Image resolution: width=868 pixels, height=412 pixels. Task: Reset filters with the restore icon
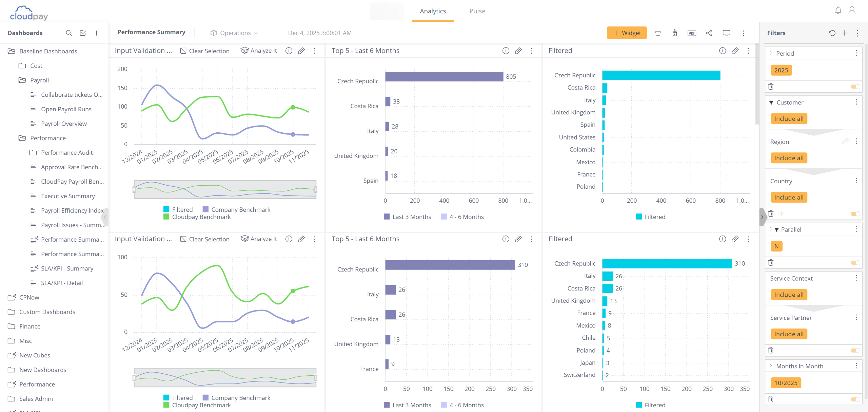pos(832,33)
